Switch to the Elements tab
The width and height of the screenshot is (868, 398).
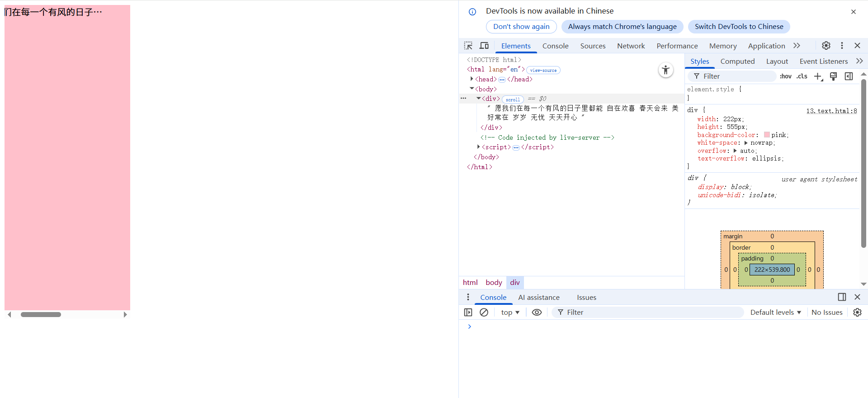click(516, 46)
